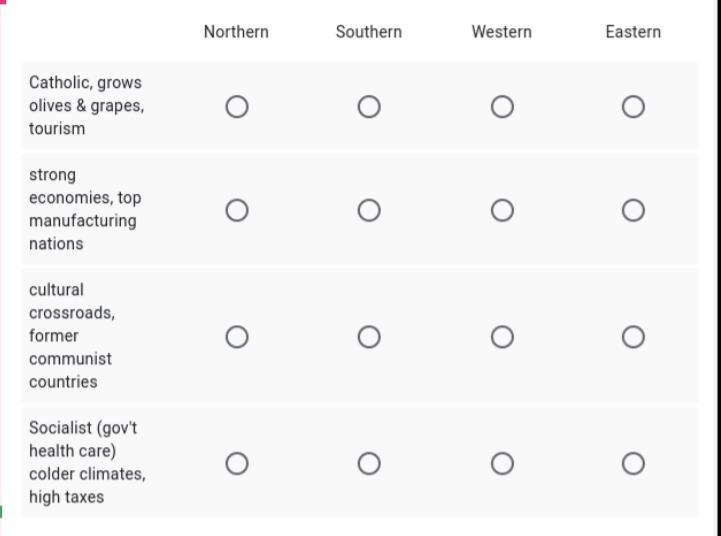Image resolution: width=721 pixels, height=536 pixels.
Task: Click the 'strong economies, top manufacturing nations' label
Action: click(x=84, y=209)
